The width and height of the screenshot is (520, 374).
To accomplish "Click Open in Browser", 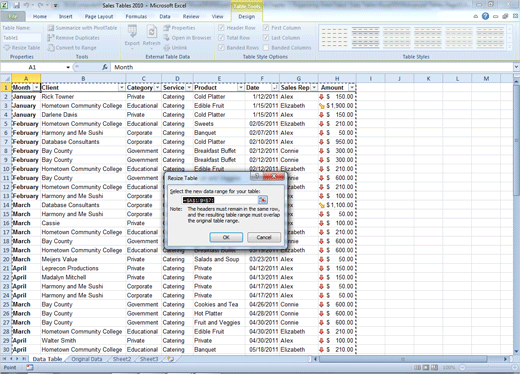I will pyautogui.click(x=187, y=38).
